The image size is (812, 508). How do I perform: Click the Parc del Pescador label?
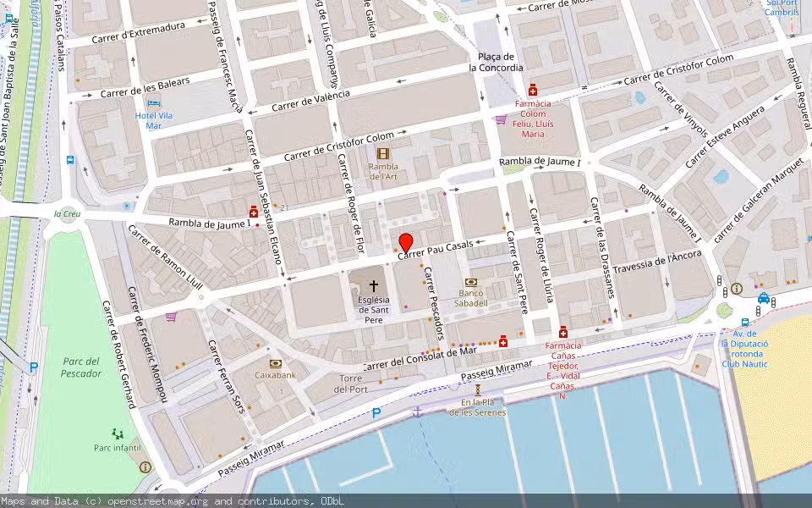(x=81, y=367)
